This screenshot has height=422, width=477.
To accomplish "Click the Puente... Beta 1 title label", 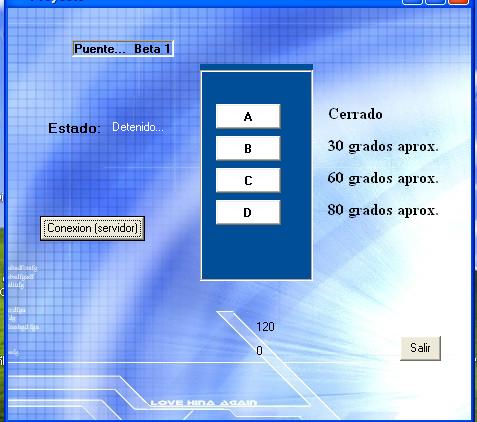I will pos(123,49).
